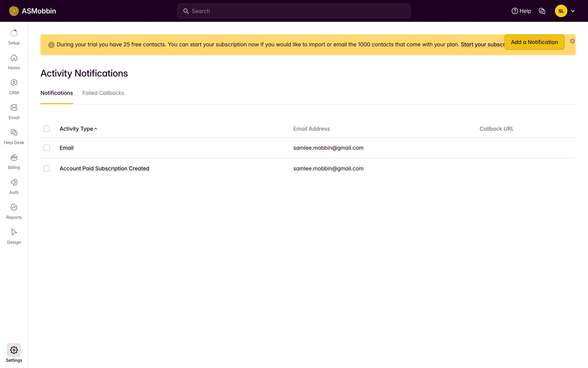Viewport: 588px width, 368px height.
Task: Select Account Paid Subscription Created checkbox
Action: [47, 168]
